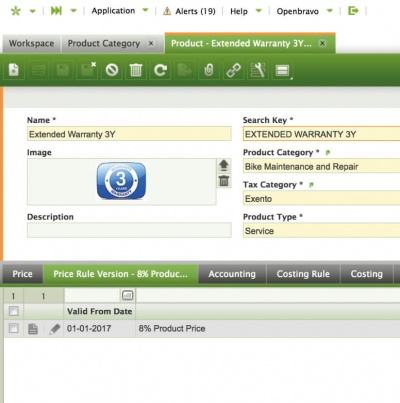This screenshot has height=403, width=400.
Task: Click the export documents icon
Action: click(x=185, y=70)
